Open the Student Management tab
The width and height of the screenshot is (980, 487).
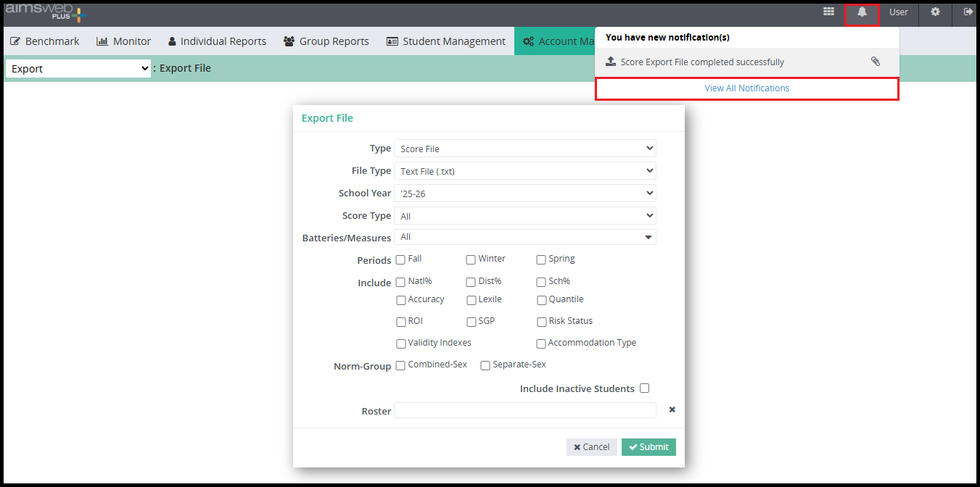pyautogui.click(x=445, y=41)
